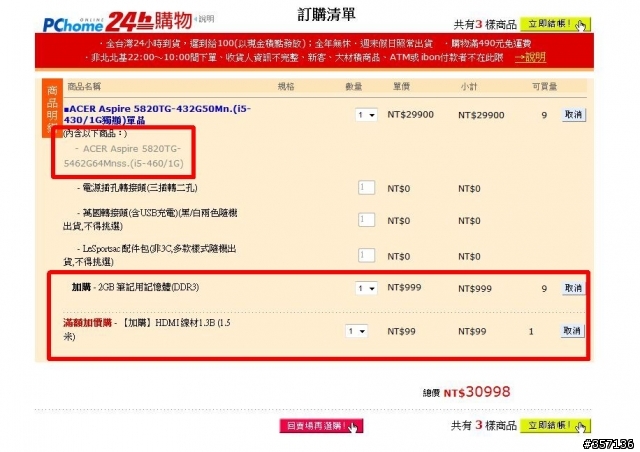Viewport: 640px width, 452px height.
Task: Cancel the ACER Aspire 5820TG laptop item
Action: (573, 115)
